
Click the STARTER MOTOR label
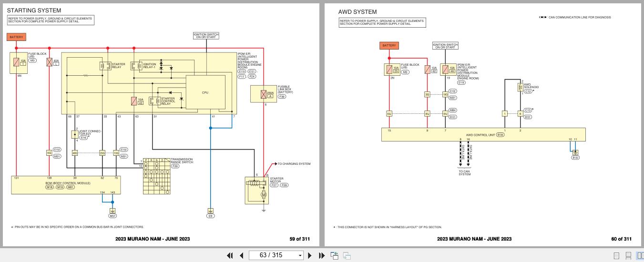pos(276,180)
